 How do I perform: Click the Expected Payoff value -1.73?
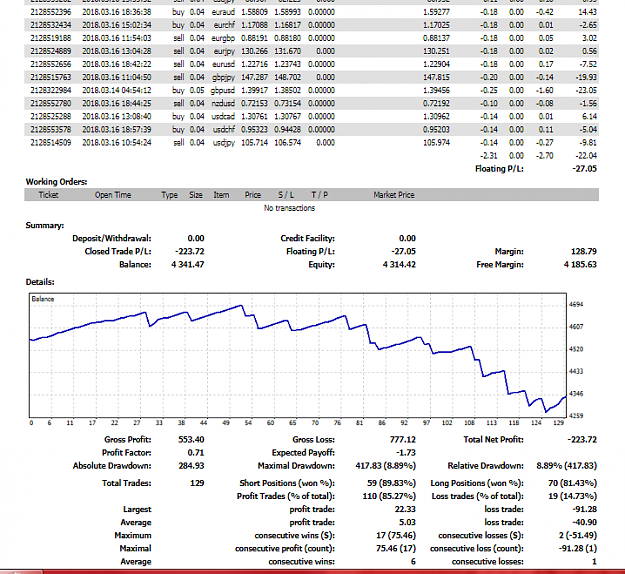click(x=406, y=453)
